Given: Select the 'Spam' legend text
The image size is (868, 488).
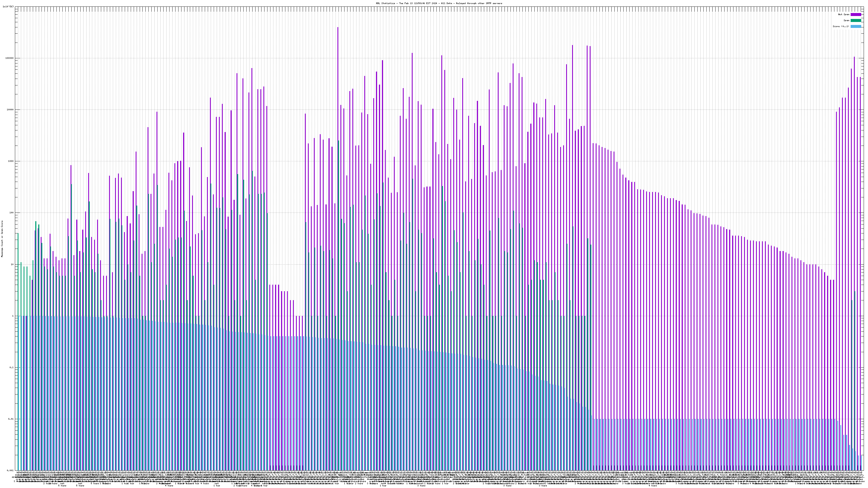Looking at the screenshot, I should point(846,21).
